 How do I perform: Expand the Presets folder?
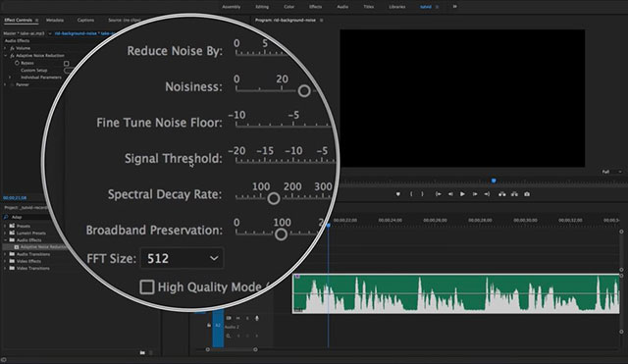5,226
